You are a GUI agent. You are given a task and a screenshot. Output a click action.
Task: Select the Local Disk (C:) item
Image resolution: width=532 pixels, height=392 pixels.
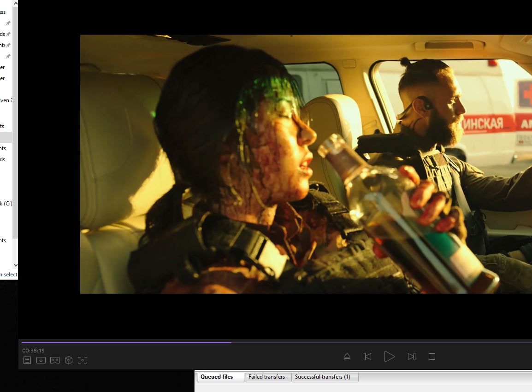tap(6, 204)
